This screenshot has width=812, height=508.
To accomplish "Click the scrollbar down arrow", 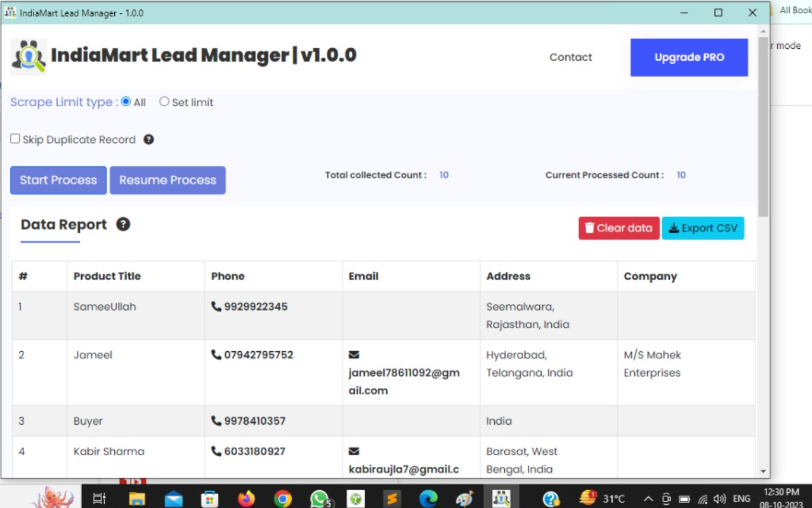I will click(x=763, y=471).
